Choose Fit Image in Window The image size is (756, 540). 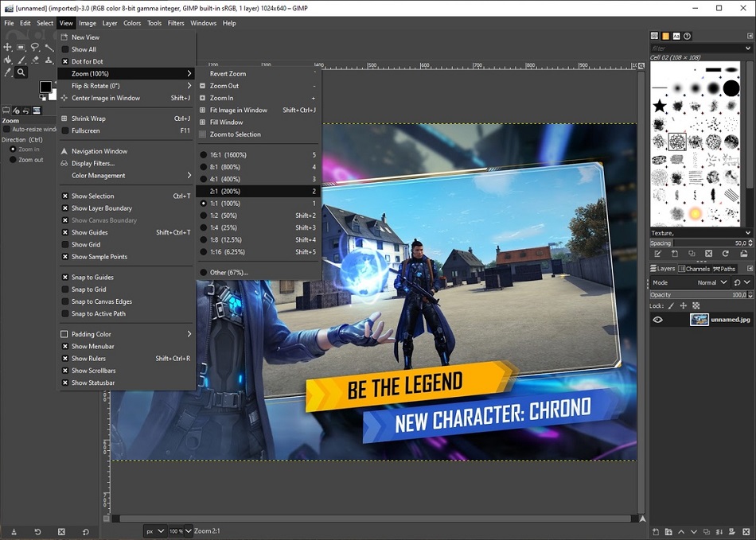[238, 110]
